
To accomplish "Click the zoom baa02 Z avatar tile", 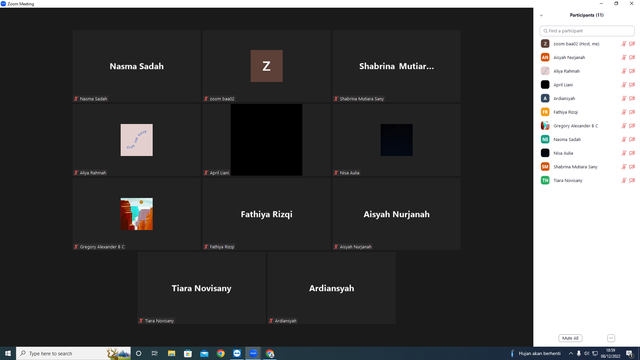I will (267, 66).
